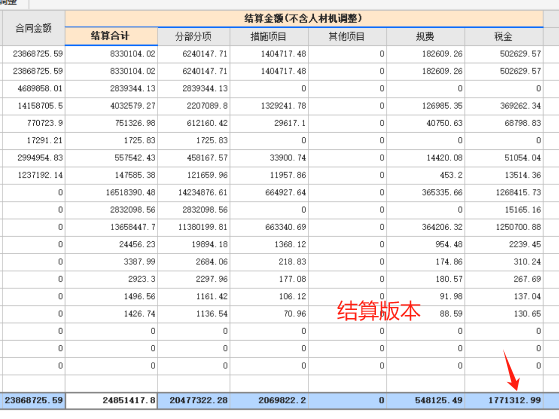This screenshot has width=559, height=419.
Task: Select cell with value 2923.3
Action: 111,279
